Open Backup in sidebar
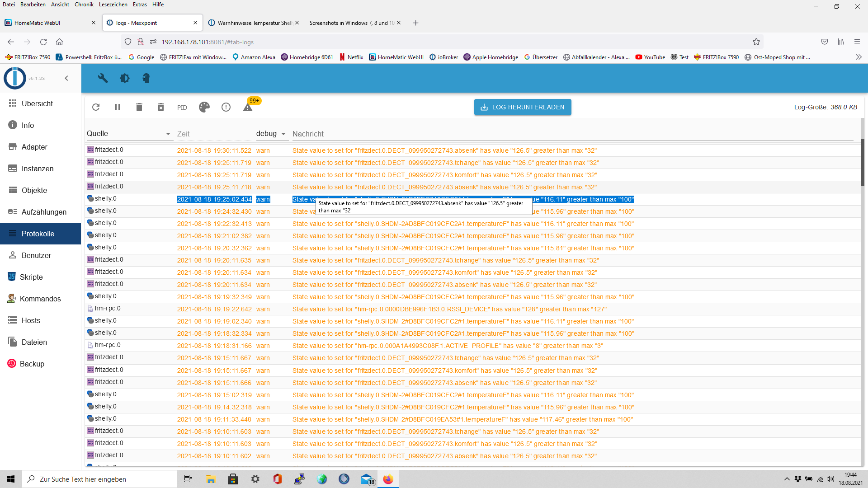This screenshot has height=488, width=868. pos(41,364)
